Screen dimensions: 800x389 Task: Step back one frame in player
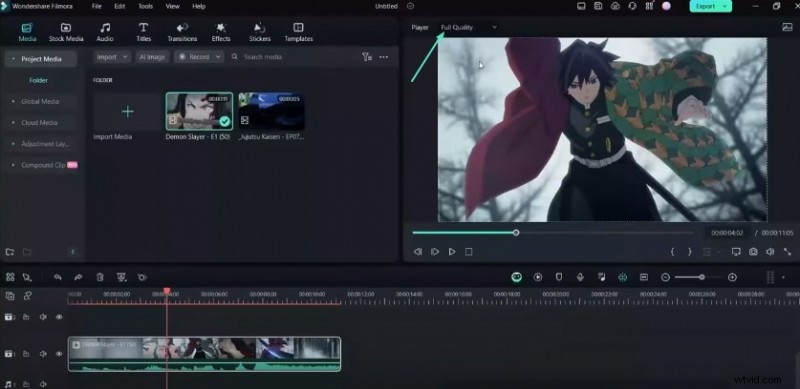click(418, 252)
